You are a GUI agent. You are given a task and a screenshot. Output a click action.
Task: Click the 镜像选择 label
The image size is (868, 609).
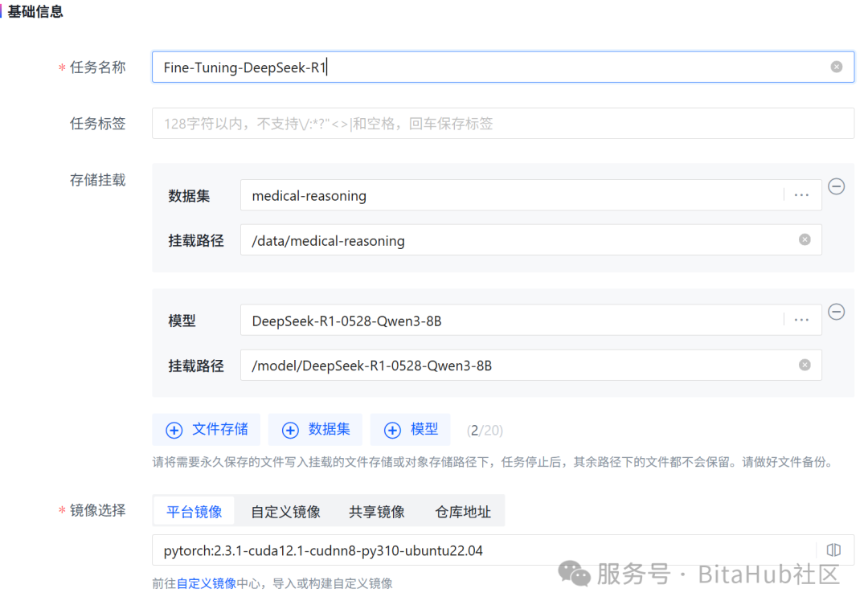click(97, 510)
